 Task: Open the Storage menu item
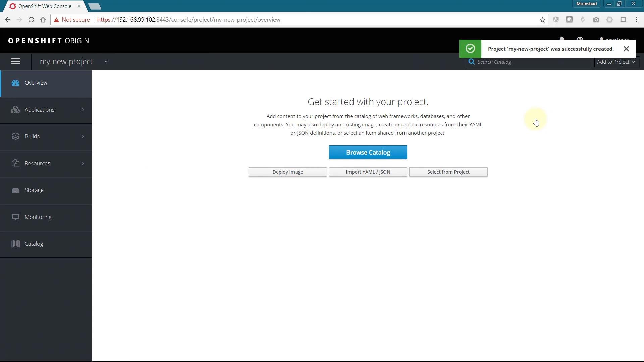(46, 190)
